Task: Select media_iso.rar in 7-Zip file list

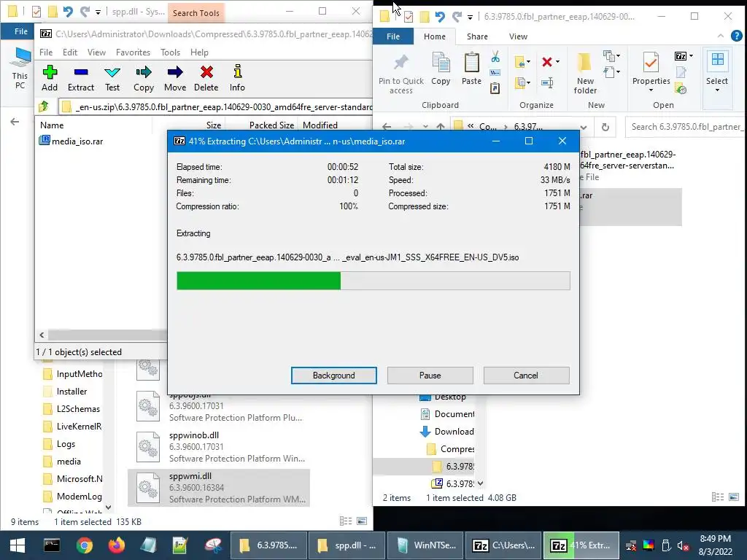Action: 71,141
